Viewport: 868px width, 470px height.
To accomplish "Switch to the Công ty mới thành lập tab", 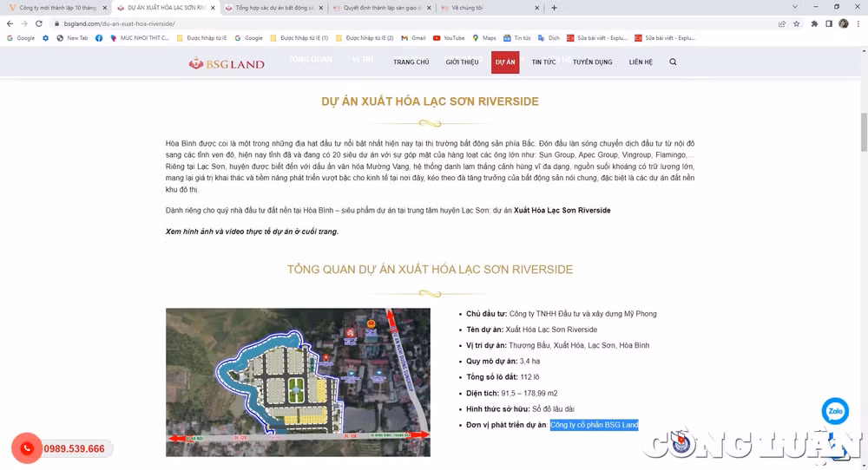I will pos(56,8).
